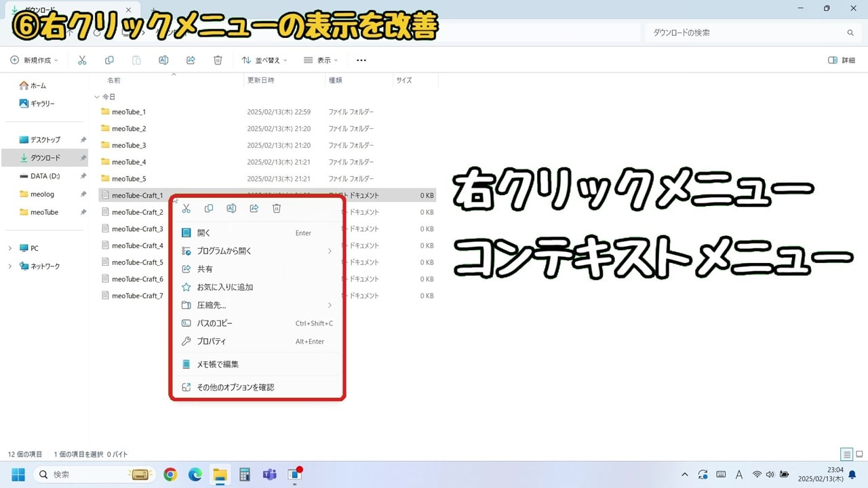Switch to details list view icon in status bar
868x488 pixels.
[846, 454]
